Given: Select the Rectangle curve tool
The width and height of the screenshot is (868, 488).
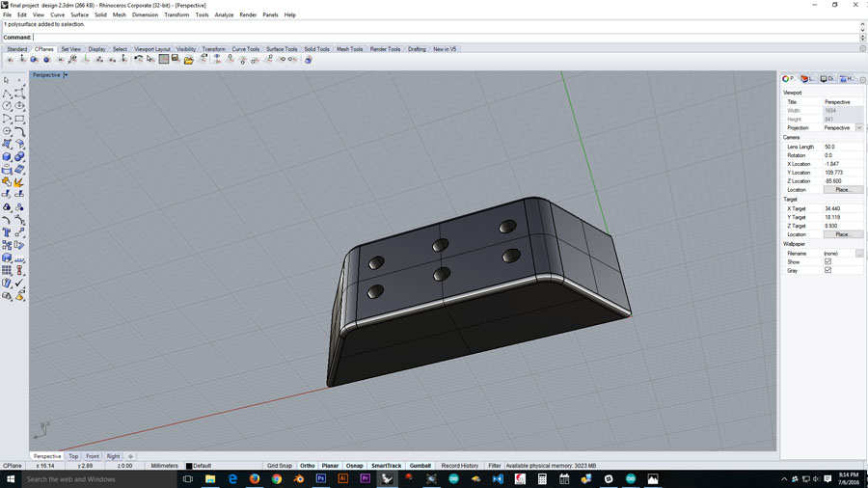Looking at the screenshot, I should pyautogui.click(x=19, y=119).
